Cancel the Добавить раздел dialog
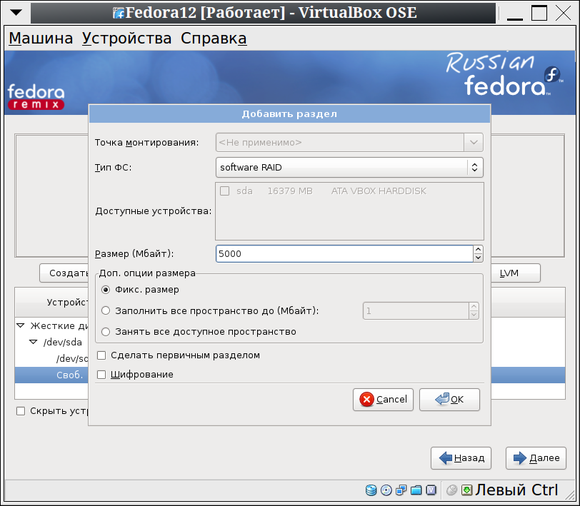The width and height of the screenshot is (580, 506). (x=383, y=399)
